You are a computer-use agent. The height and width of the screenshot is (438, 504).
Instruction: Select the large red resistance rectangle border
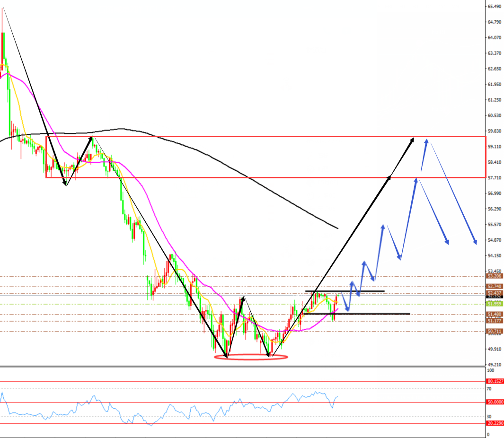tap(265, 136)
